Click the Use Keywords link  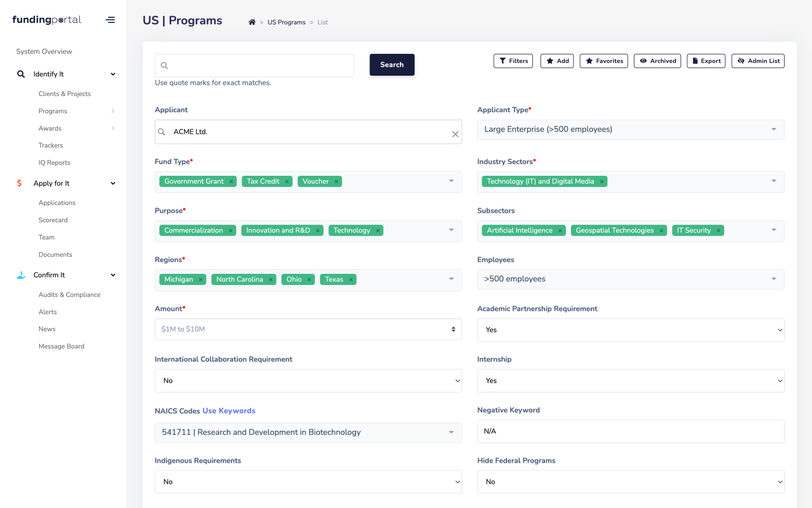tap(229, 410)
